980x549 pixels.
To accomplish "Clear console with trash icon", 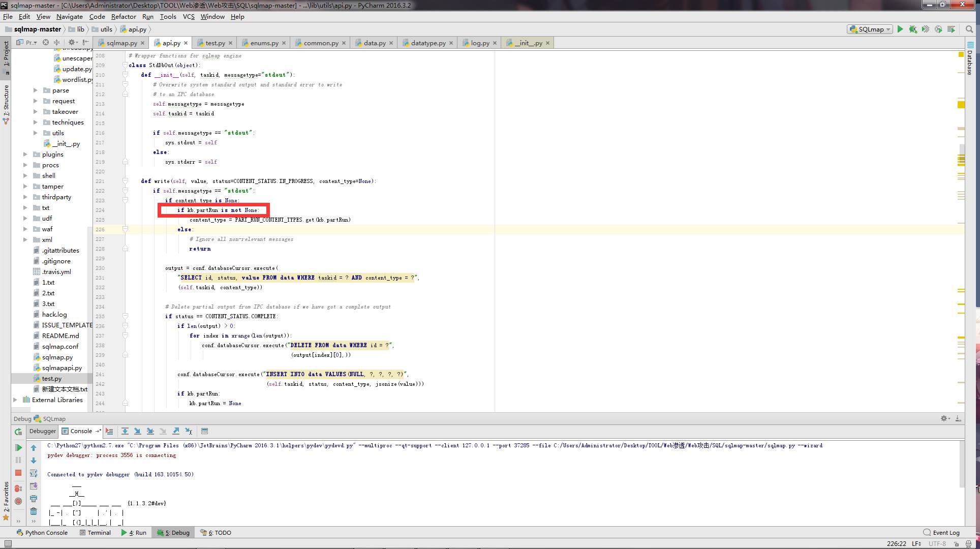I will (34, 511).
